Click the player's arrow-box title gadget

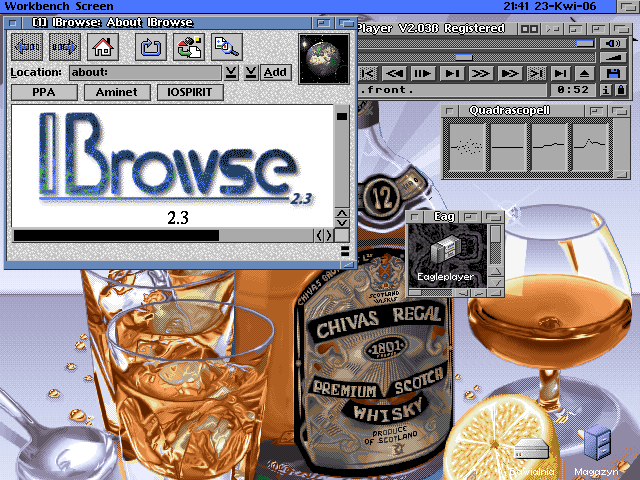[x=553, y=29]
